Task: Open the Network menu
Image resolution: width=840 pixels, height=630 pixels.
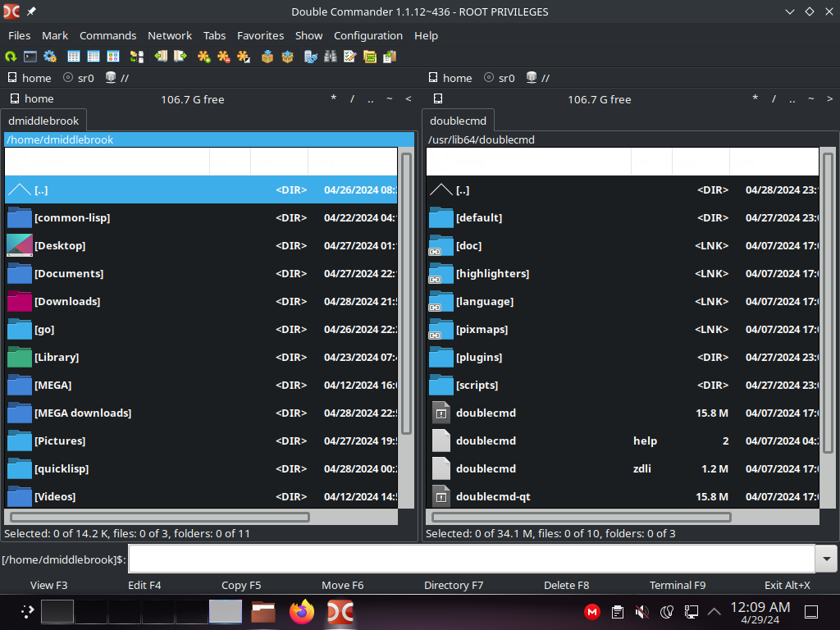Action: coord(170,35)
